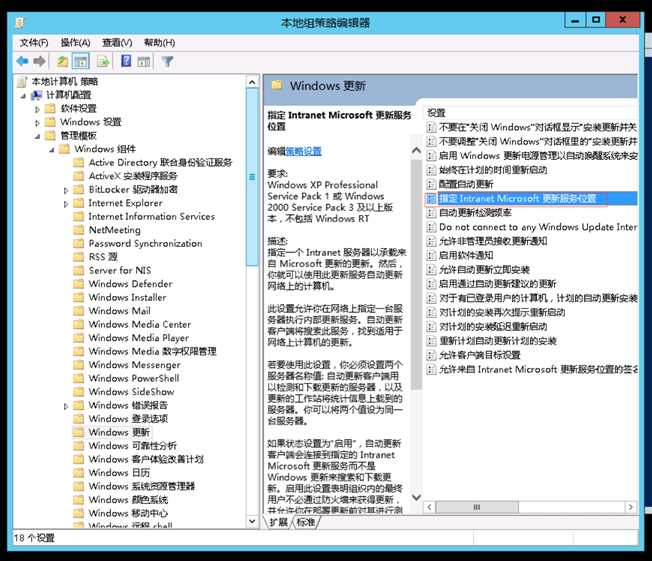Click the policy icon beside 配置自动更新
The image size is (652, 561).
click(x=432, y=184)
